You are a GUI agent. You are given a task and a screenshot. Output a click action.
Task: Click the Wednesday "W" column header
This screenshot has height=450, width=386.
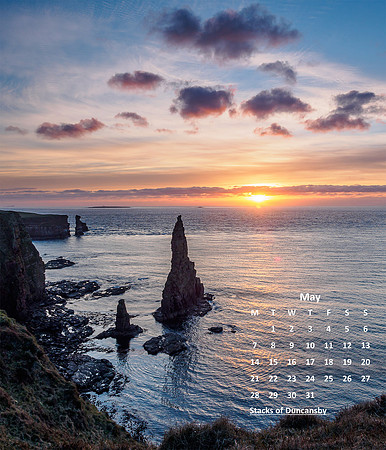[292, 313]
